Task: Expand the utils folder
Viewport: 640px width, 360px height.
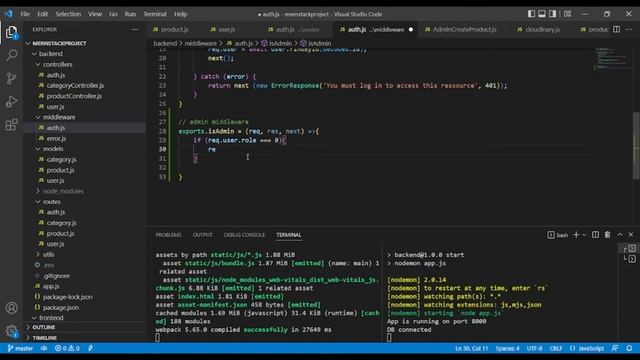Action: tap(49, 254)
